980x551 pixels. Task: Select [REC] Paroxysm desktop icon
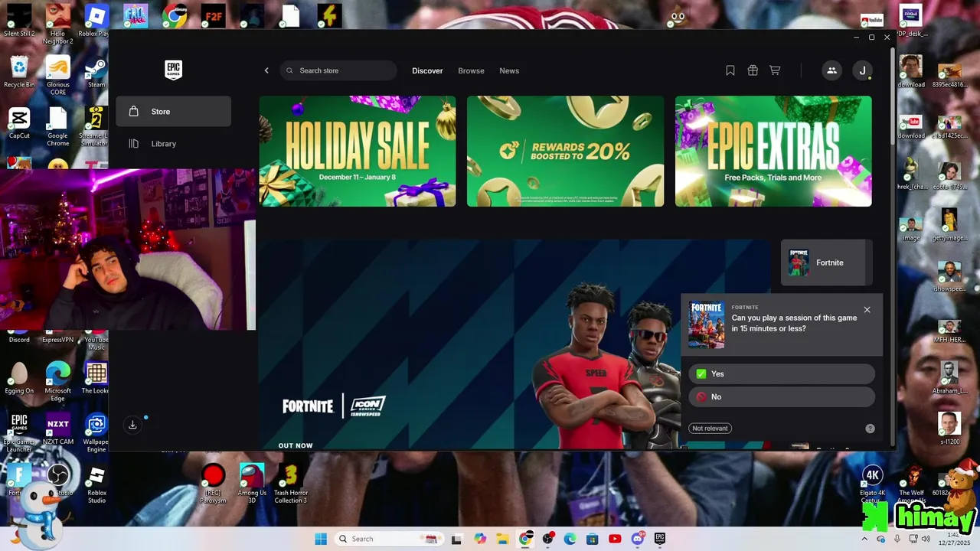pos(213,484)
